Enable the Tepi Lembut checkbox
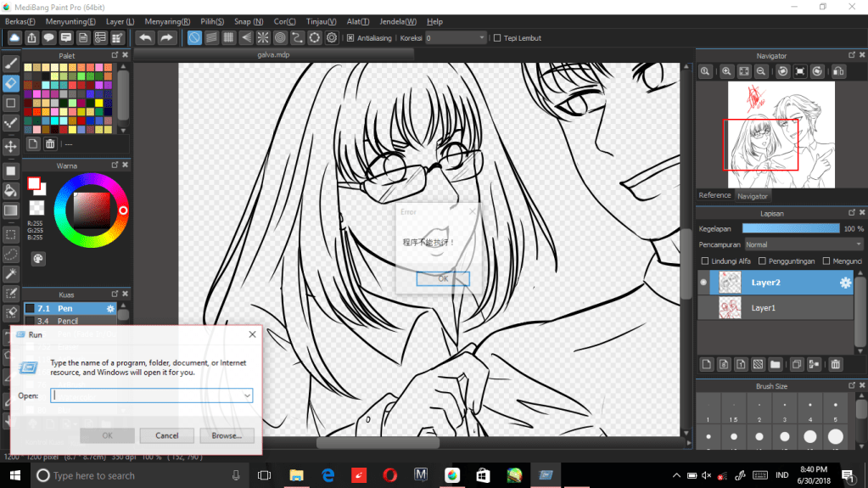 click(x=497, y=38)
